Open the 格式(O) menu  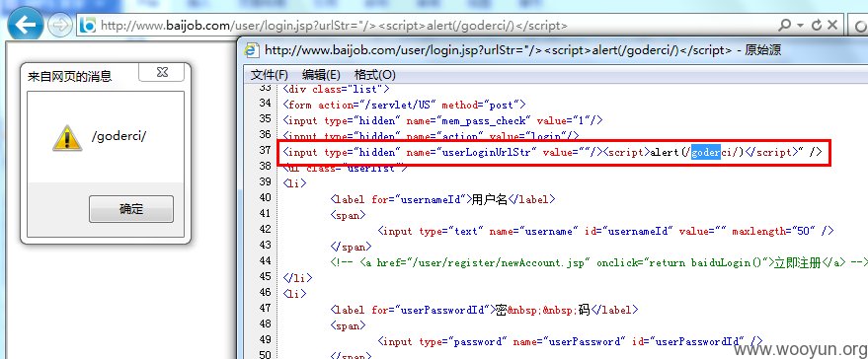coord(375,75)
